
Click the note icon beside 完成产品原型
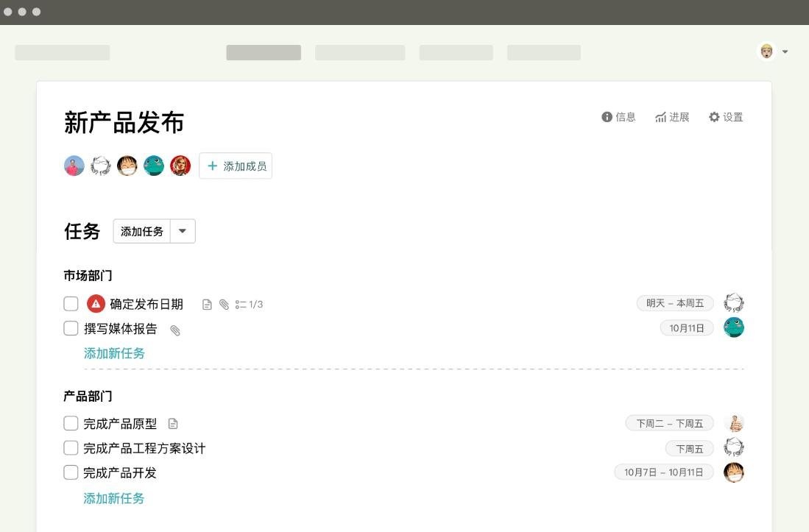[173, 424]
